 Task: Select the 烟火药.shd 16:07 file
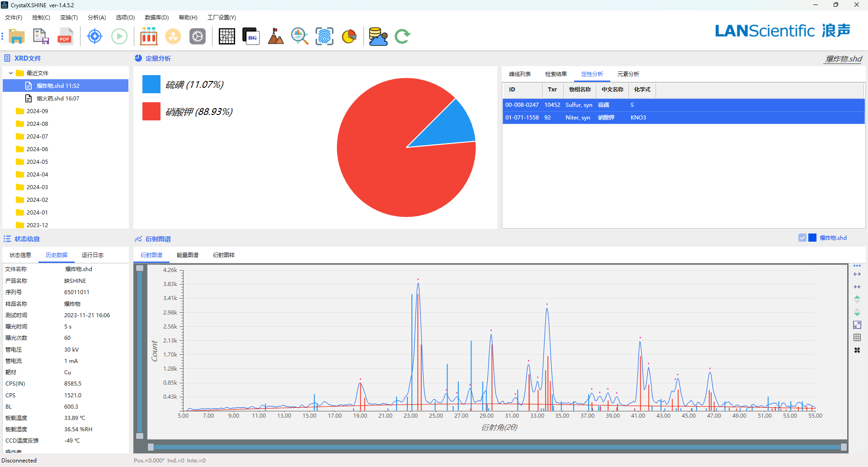tap(58, 98)
